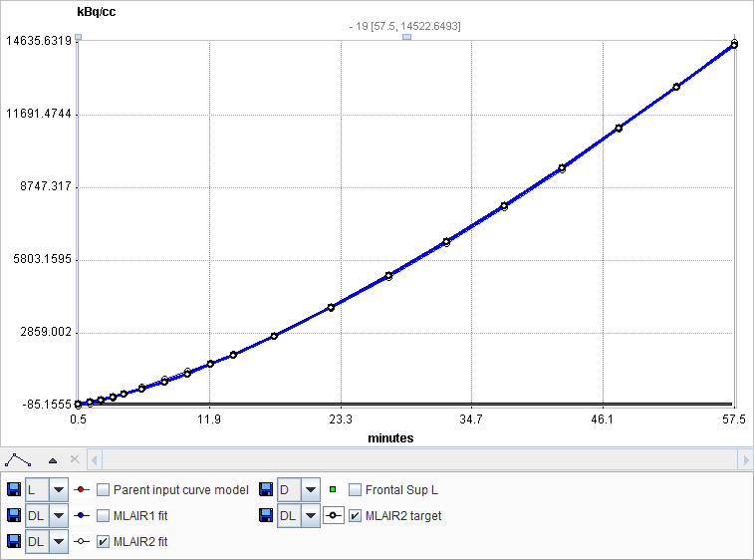Click the scrollbar left arrow
The width and height of the screenshot is (754, 560).
click(95, 460)
